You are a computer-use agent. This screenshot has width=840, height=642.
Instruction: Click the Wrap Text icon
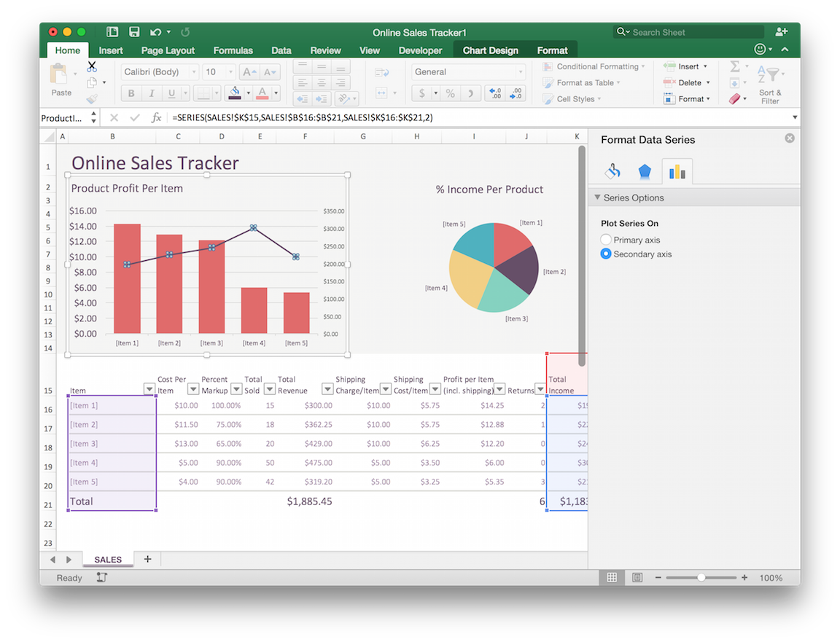(x=382, y=73)
